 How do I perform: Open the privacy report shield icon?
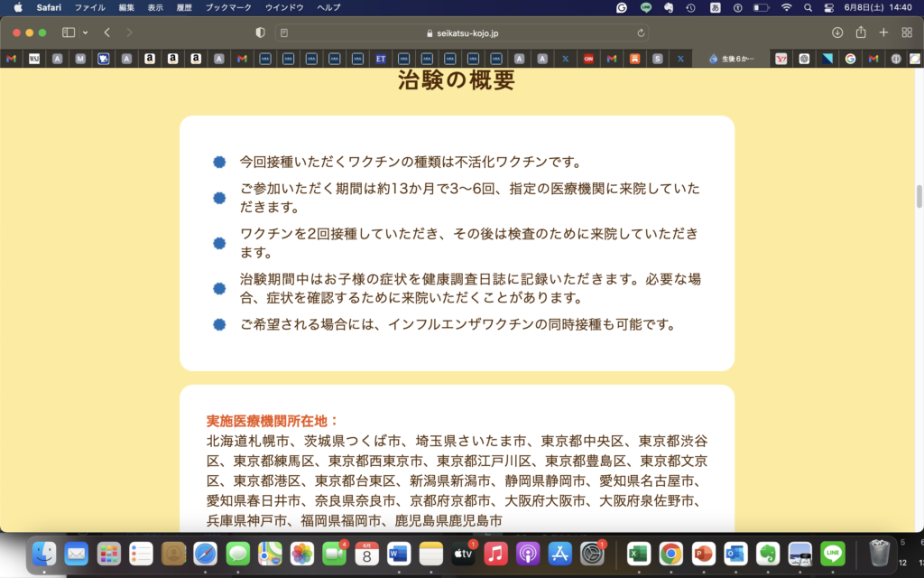tap(261, 33)
